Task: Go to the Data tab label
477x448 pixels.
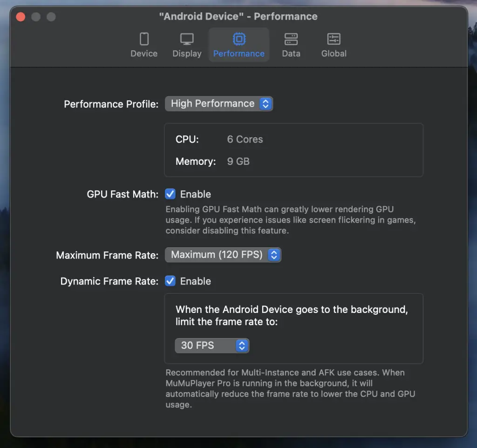Action: (291, 54)
